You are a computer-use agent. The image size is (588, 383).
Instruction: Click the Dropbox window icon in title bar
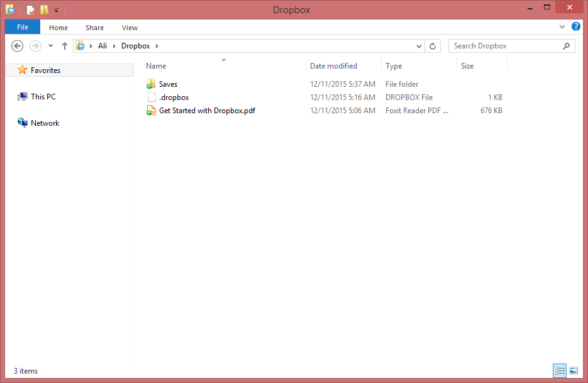coord(10,9)
